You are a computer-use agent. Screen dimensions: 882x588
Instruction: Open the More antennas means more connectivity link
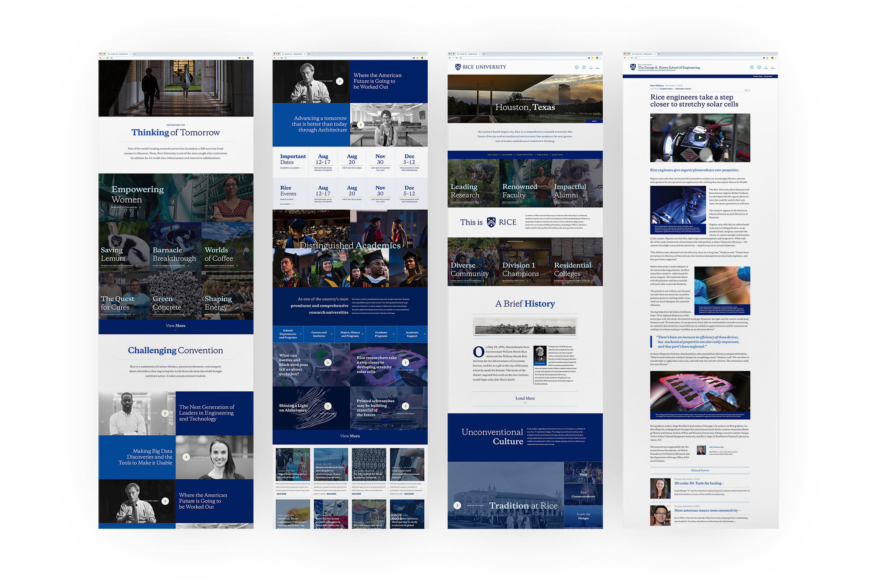(x=706, y=510)
